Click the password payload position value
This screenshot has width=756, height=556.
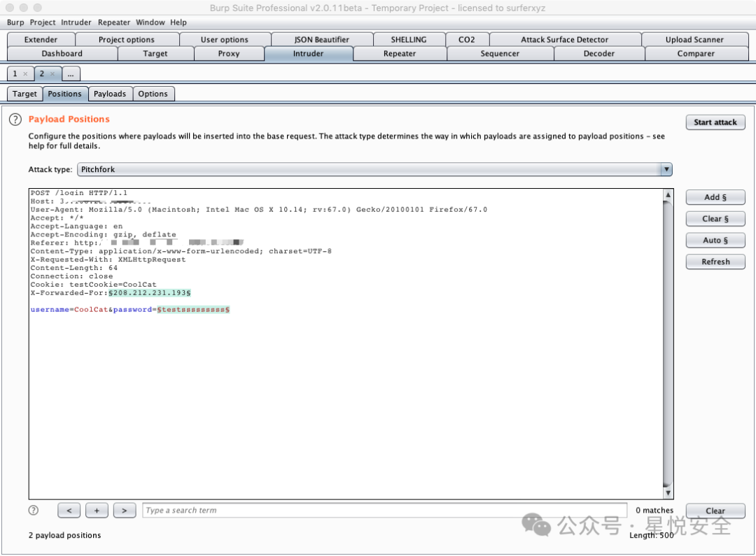pyautogui.click(x=193, y=310)
